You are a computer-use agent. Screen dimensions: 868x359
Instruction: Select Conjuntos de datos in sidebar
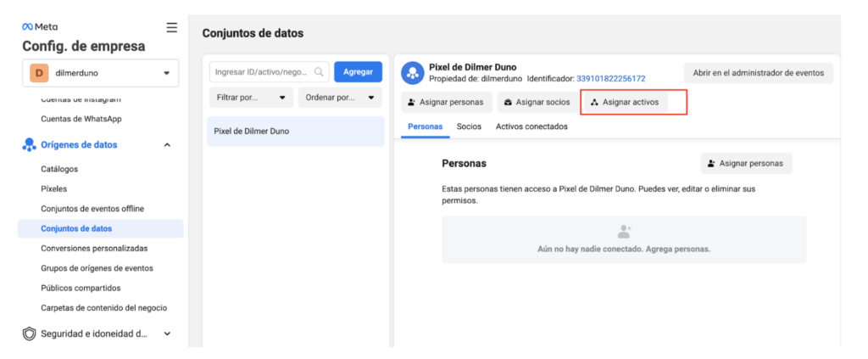tap(100, 228)
